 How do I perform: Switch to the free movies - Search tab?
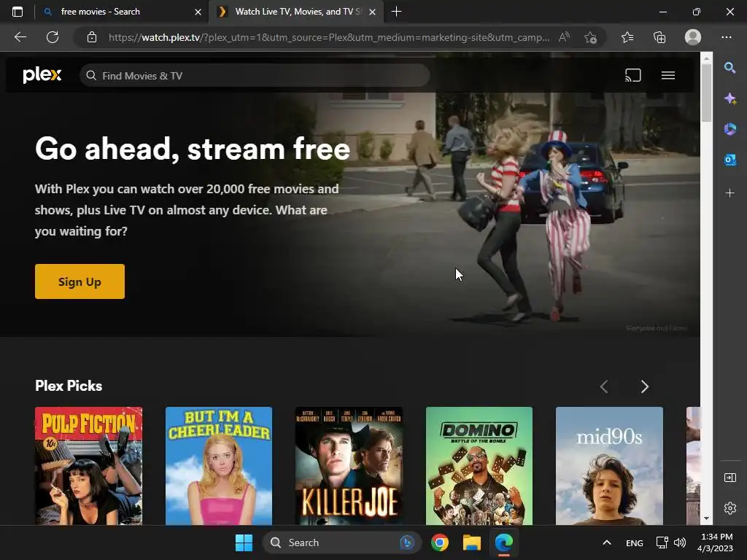(122, 12)
